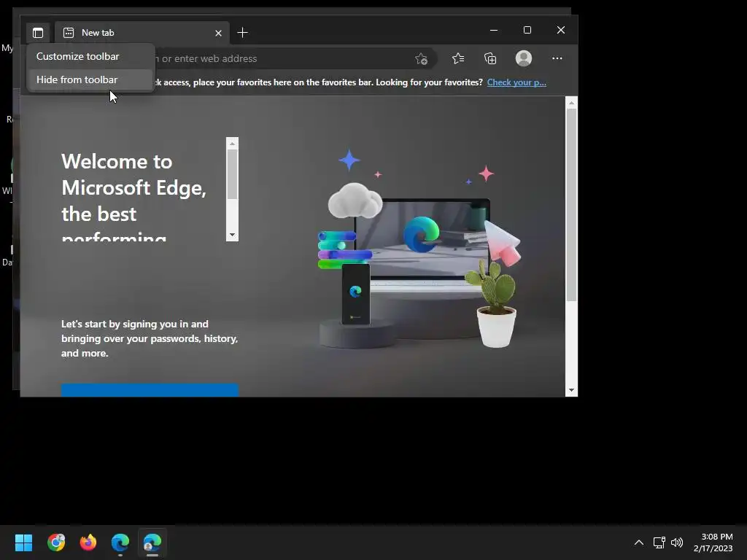The image size is (747, 560).
Task: Launch Firefox from the taskbar
Action: point(88,542)
